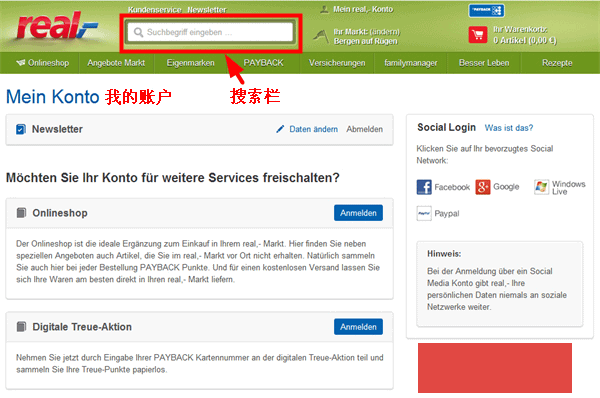This screenshot has height=398, width=600.
Task: Open the red shopping cart icon
Action: pos(478,35)
